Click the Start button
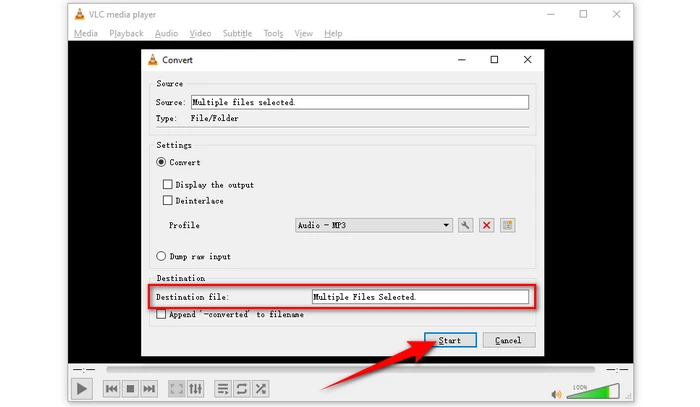 click(450, 340)
